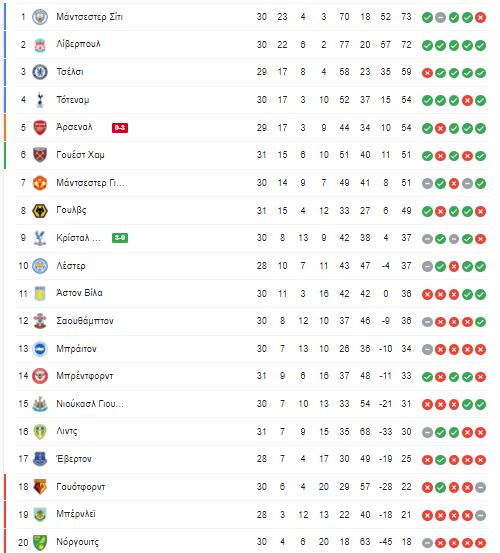Click the Liverpool club crest
The image size is (500, 553).
coord(40,45)
